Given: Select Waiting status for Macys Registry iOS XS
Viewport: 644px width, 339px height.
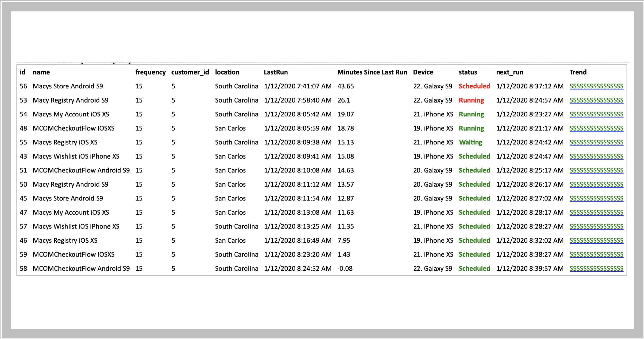Looking at the screenshot, I should point(470,142).
